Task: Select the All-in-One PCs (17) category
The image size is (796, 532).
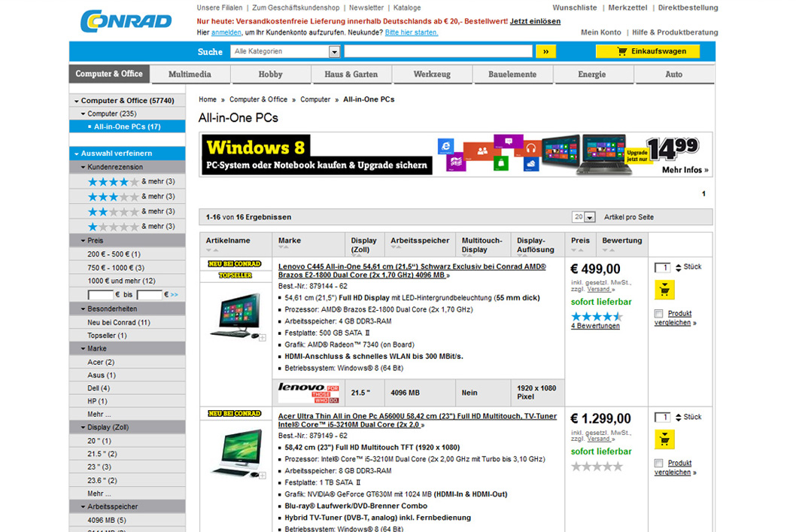Action: click(127, 126)
